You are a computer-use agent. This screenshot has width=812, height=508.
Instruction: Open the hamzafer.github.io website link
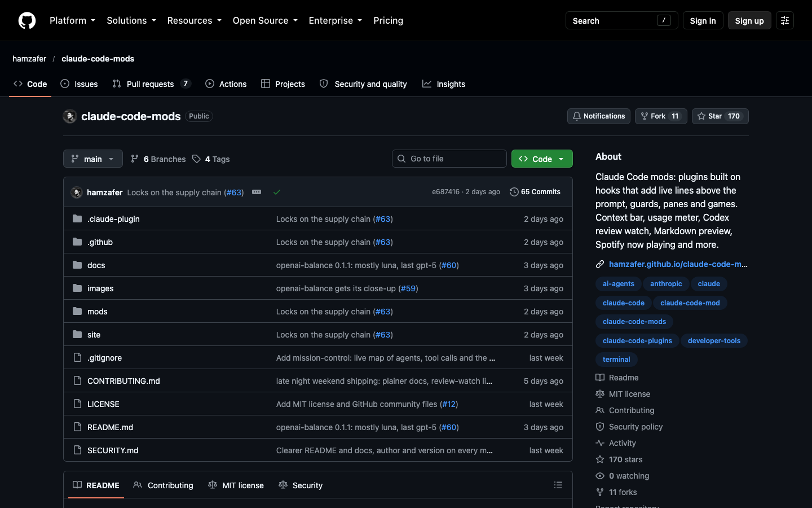(x=678, y=264)
